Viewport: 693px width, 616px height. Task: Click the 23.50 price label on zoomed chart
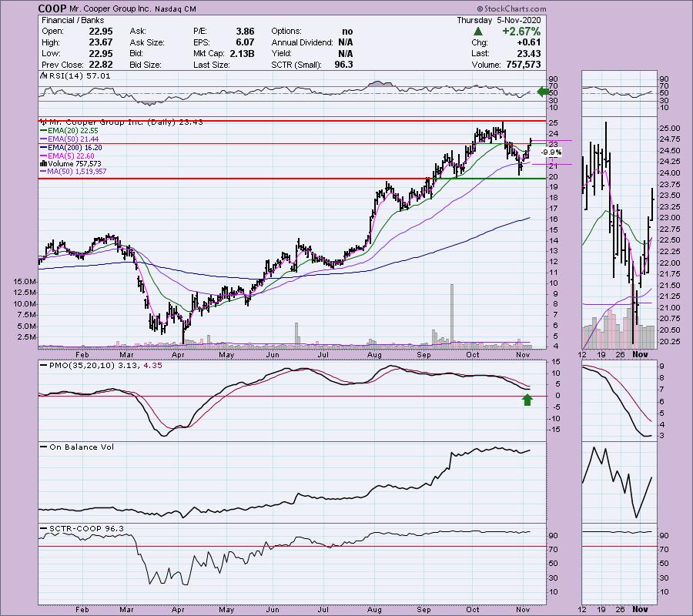click(x=670, y=196)
